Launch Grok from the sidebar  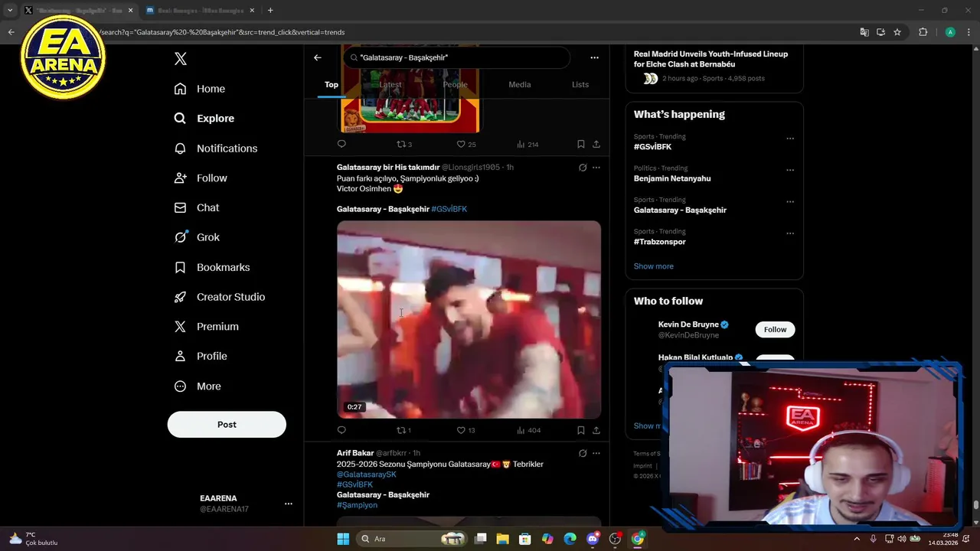tap(197, 237)
